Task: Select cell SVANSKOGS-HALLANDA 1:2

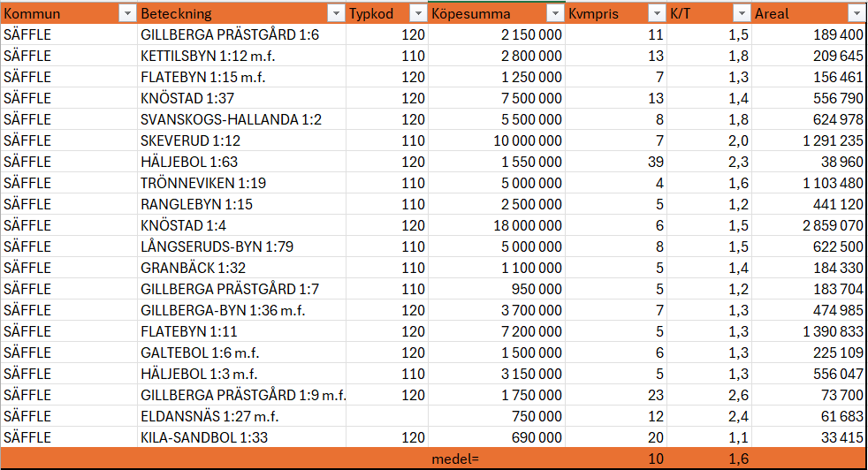Action: 241,119
